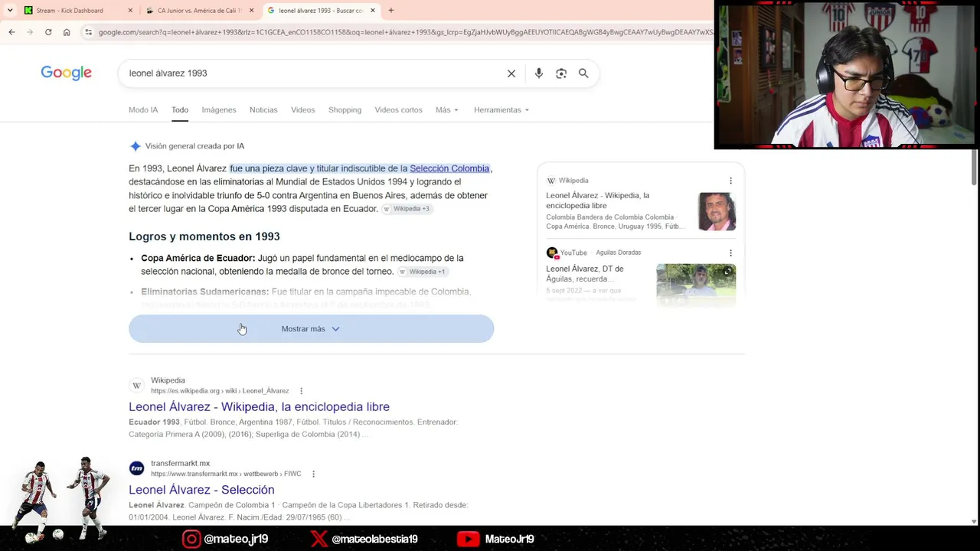Image resolution: width=980 pixels, height=551 pixels.
Task: Open the es.wikipedia.org result URL breadcrumb
Action: 220,391
